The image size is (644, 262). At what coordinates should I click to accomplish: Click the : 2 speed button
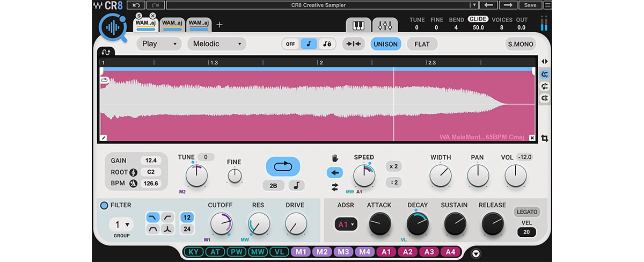tap(393, 183)
